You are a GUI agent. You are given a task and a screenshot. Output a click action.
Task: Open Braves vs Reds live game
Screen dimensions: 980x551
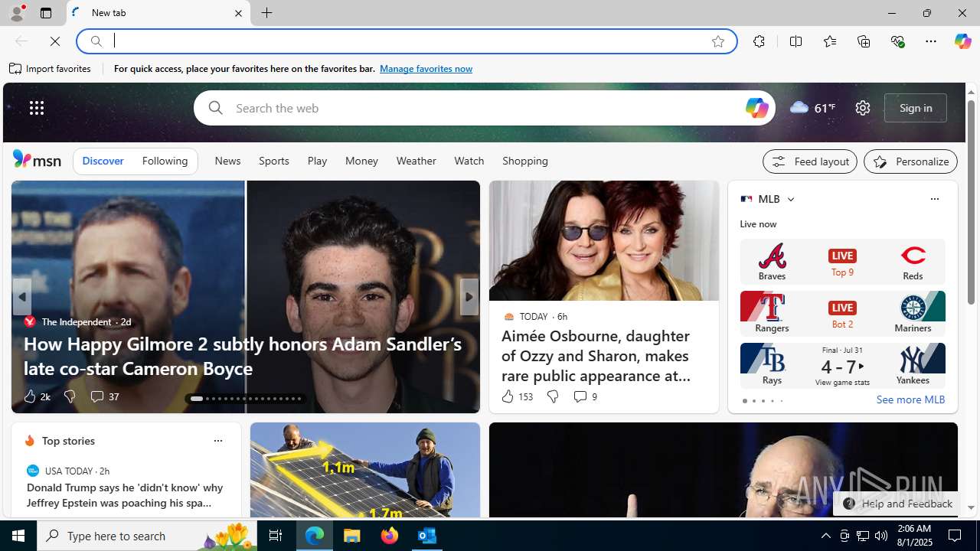click(842, 262)
